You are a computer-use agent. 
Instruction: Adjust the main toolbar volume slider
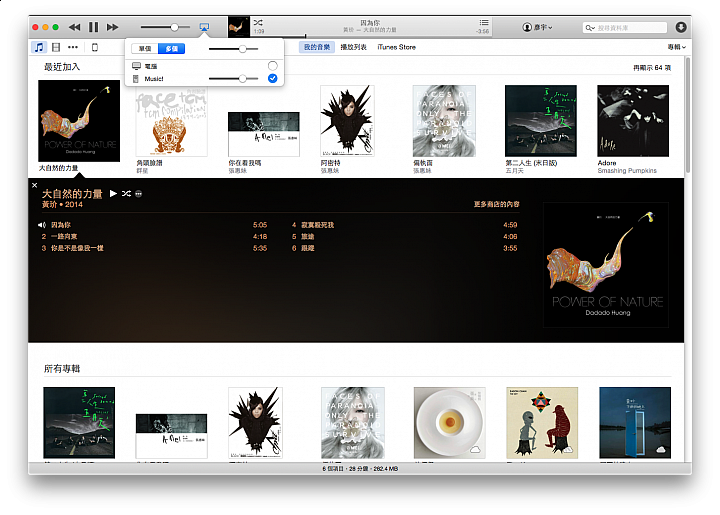click(x=165, y=27)
